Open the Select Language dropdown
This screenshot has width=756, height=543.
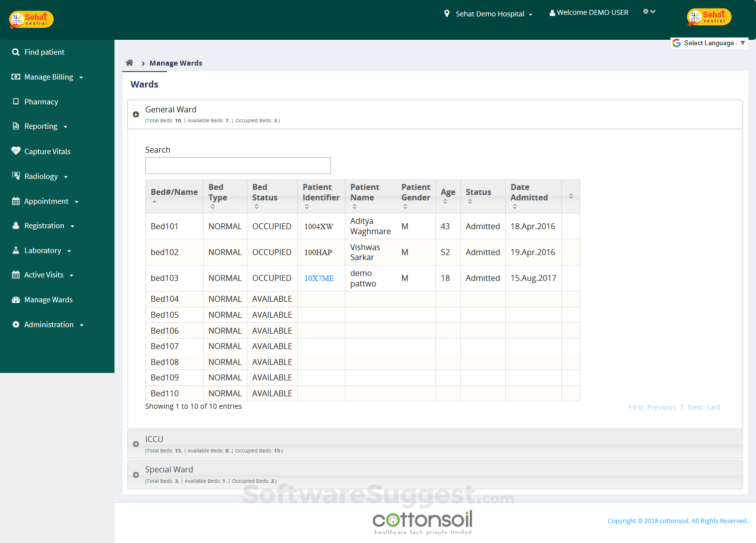709,43
